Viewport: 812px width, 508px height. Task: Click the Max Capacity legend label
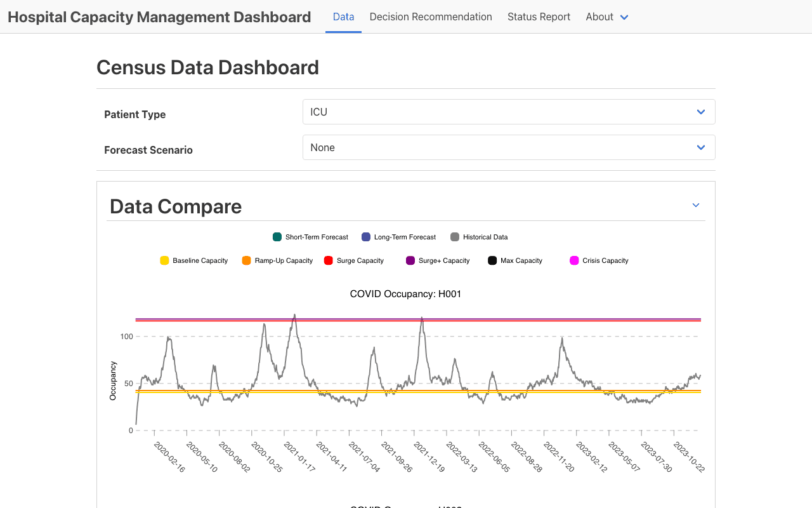521,260
